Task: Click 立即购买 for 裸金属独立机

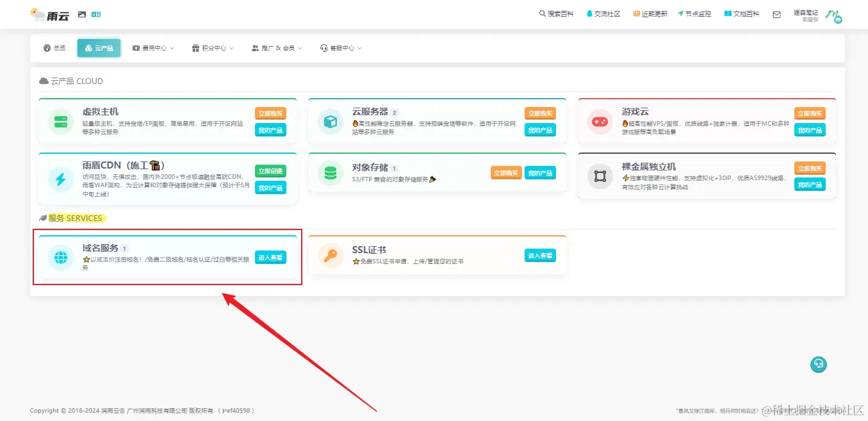Action: (x=810, y=168)
